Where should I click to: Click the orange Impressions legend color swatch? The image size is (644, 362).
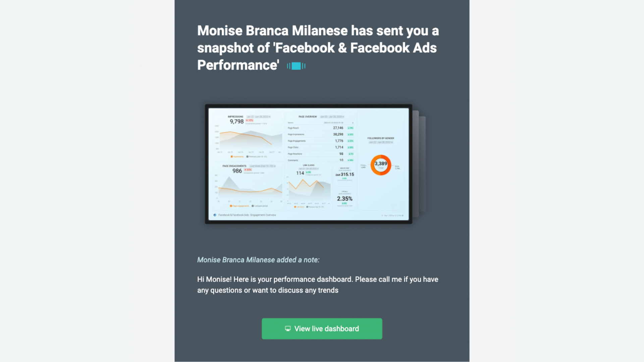pyautogui.click(x=231, y=156)
